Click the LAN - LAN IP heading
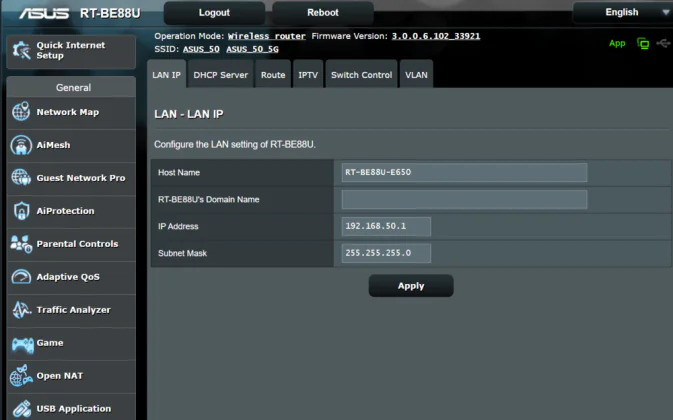The width and height of the screenshot is (673, 420). 189,114
